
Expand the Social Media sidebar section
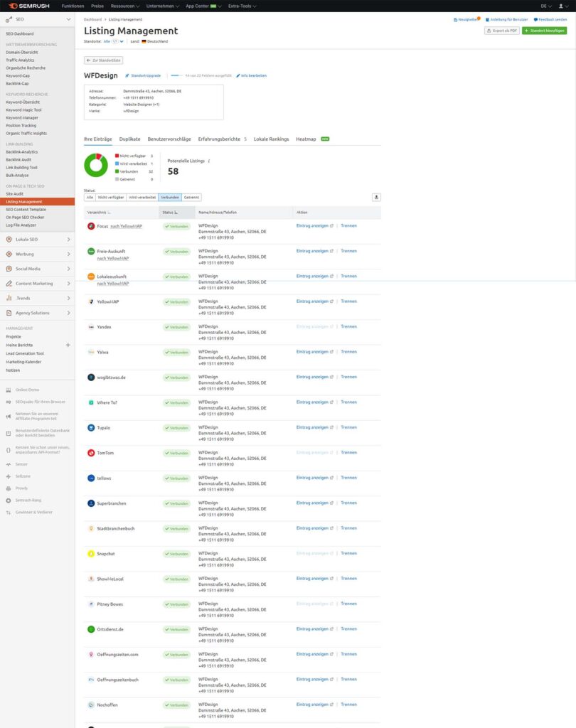click(x=69, y=269)
